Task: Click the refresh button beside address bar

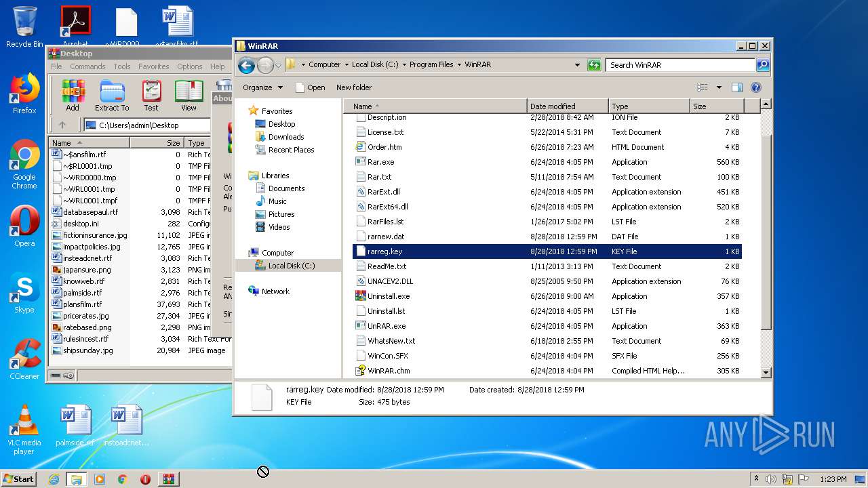Action: tap(594, 65)
